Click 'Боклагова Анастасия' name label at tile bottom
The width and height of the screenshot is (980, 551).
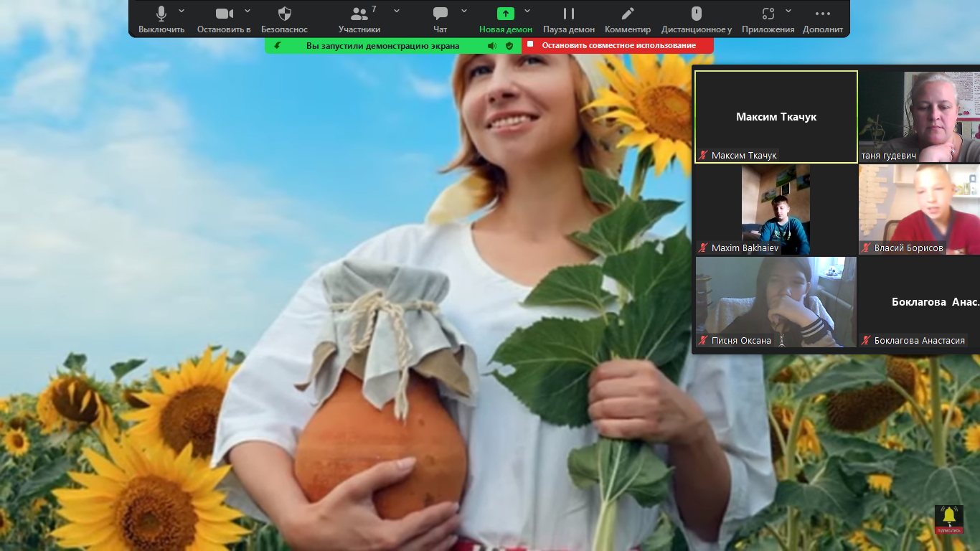[x=920, y=340]
